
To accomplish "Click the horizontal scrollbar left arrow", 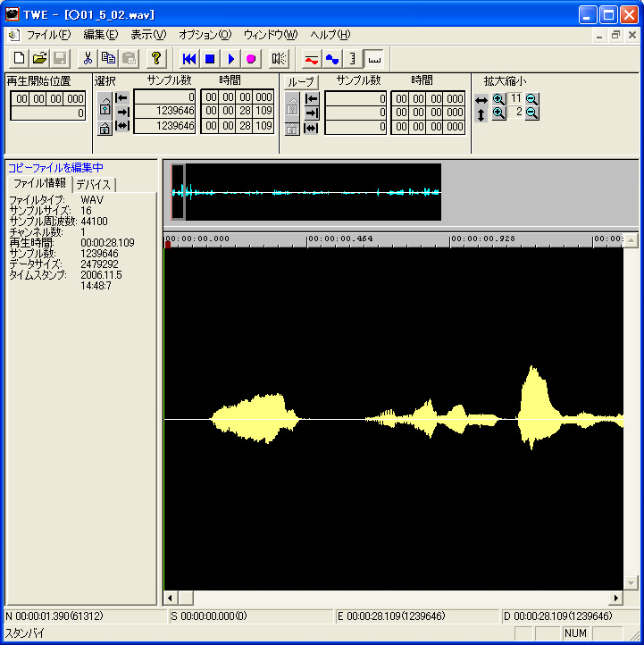I will click(170, 598).
